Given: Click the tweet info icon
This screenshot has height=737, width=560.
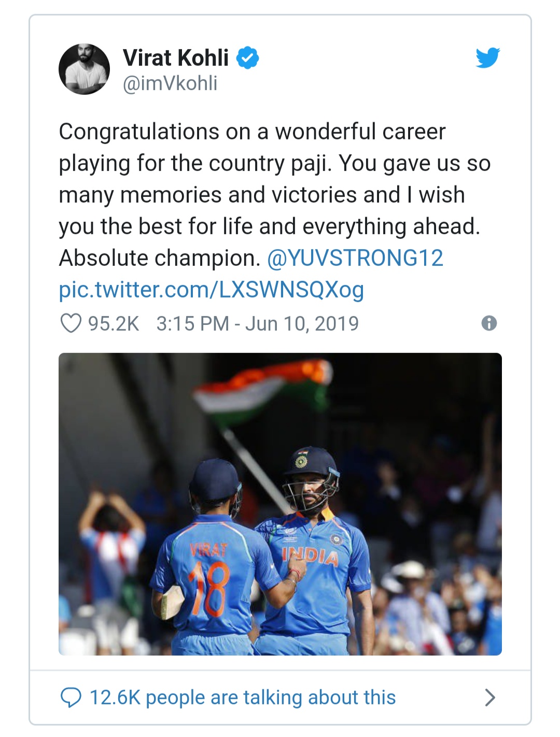Looking at the screenshot, I should (x=489, y=323).
